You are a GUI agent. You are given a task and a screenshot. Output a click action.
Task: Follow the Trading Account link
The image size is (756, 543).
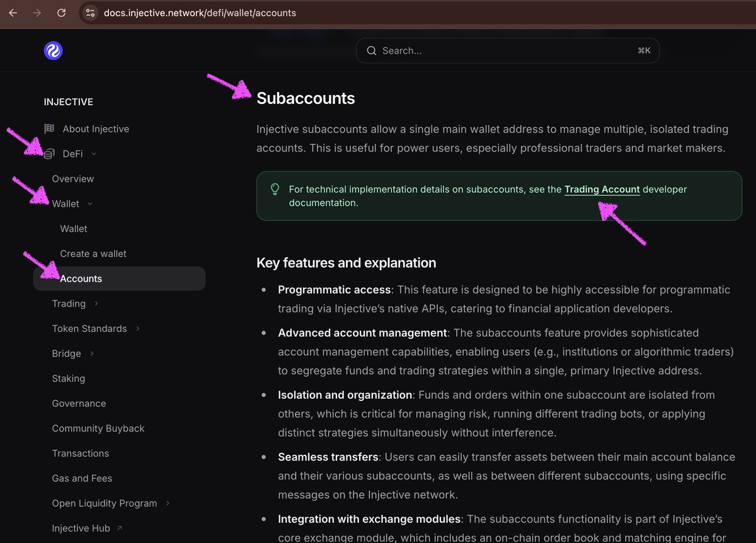[602, 189]
